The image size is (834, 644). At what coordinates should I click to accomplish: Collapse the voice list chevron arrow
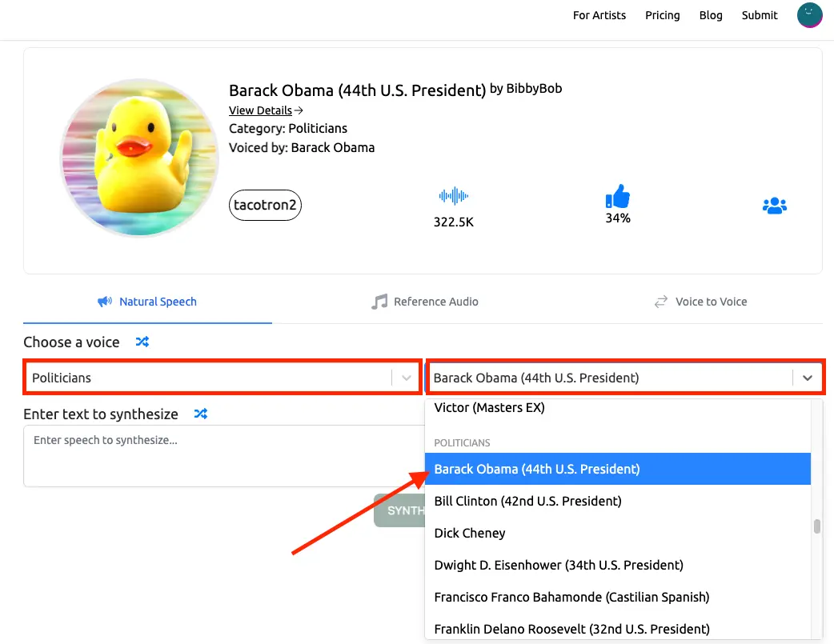(808, 378)
